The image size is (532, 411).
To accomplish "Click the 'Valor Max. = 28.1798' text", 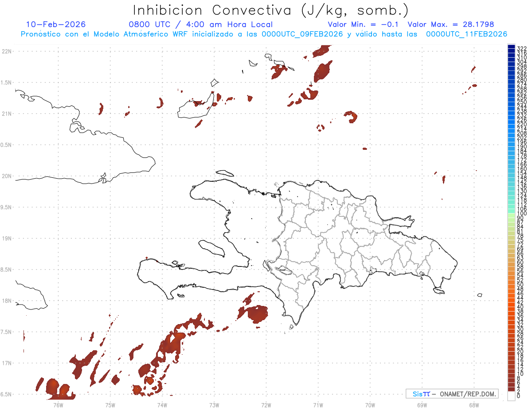I will point(451,24).
